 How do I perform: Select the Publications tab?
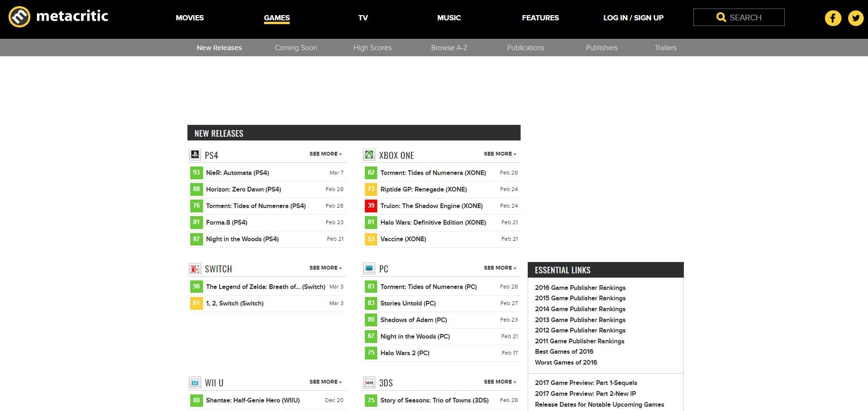tap(525, 48)
